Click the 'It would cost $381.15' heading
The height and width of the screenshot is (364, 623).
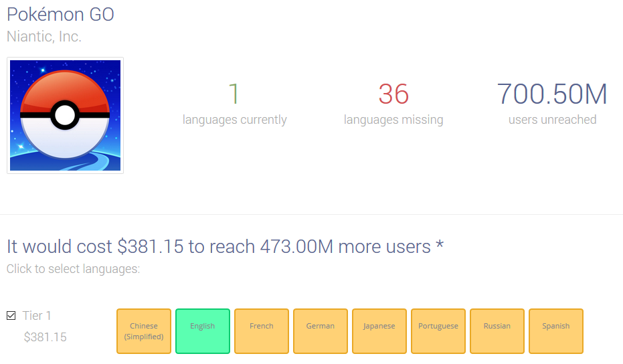tap(225, 246)
